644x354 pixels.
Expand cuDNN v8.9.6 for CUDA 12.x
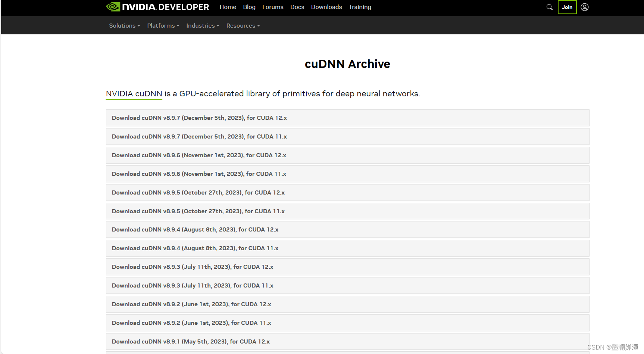(x=347, y=155)
